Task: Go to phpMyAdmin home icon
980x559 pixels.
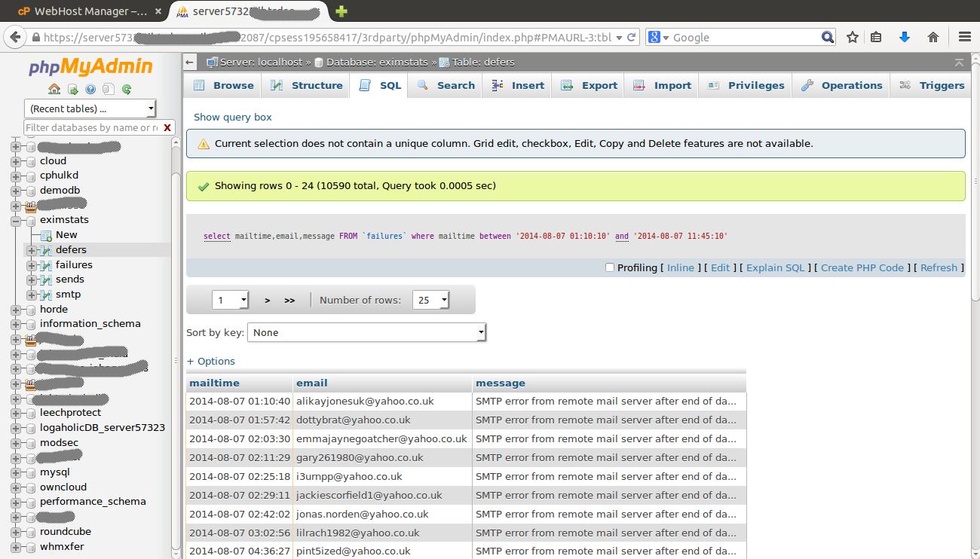Action: (x=54, y=89)
